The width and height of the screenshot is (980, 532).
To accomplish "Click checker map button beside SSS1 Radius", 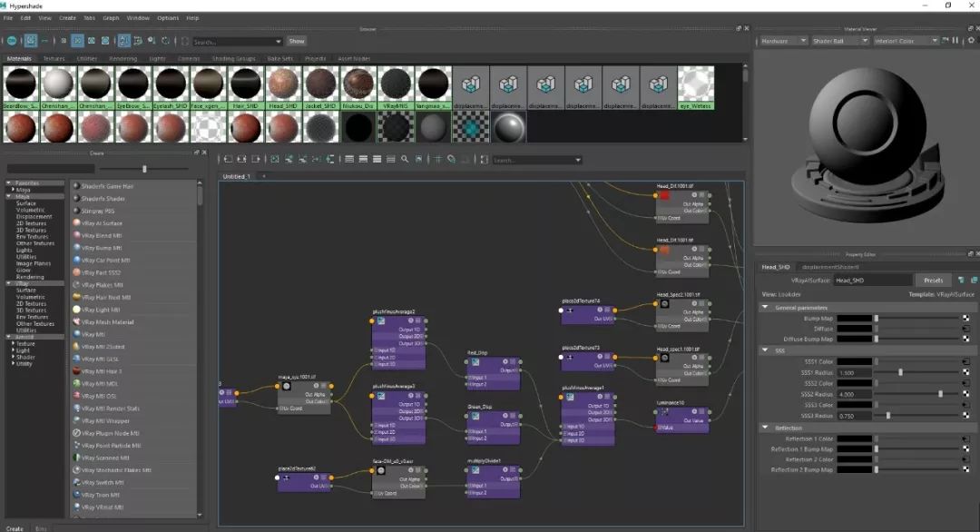I will click(x=965, y=372).
